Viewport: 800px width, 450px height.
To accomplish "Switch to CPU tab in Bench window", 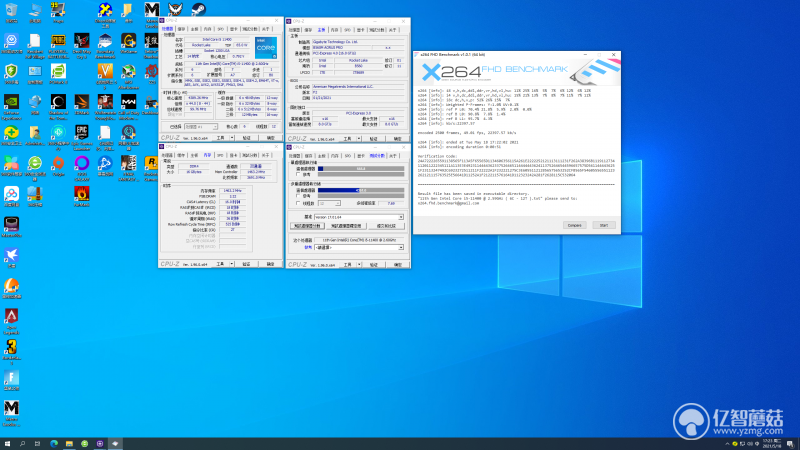I will click(x=295, y=156).
